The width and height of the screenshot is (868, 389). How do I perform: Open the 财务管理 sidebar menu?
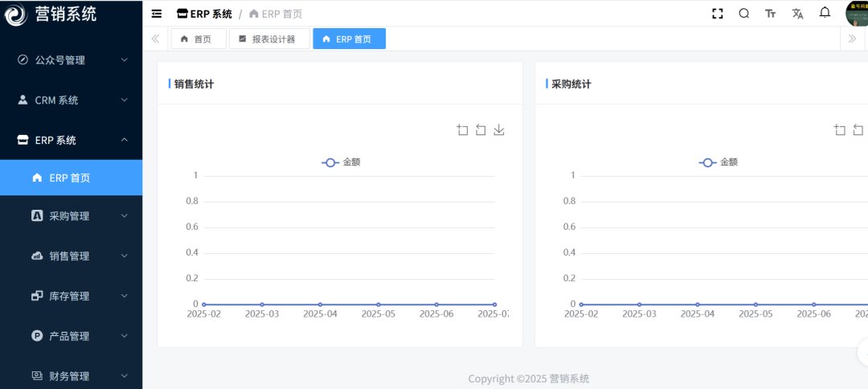point(71,375)
